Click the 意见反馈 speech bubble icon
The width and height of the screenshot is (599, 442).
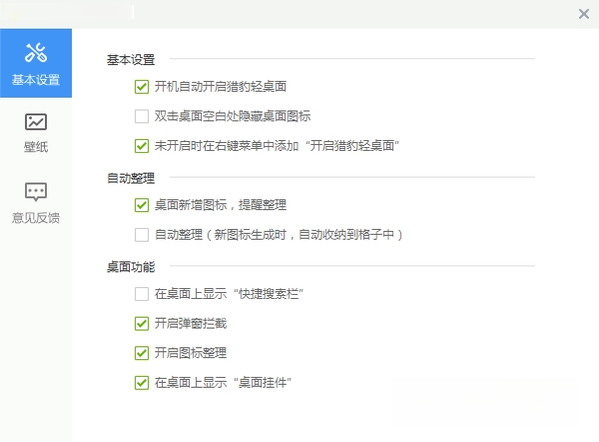tap(36, 191)
